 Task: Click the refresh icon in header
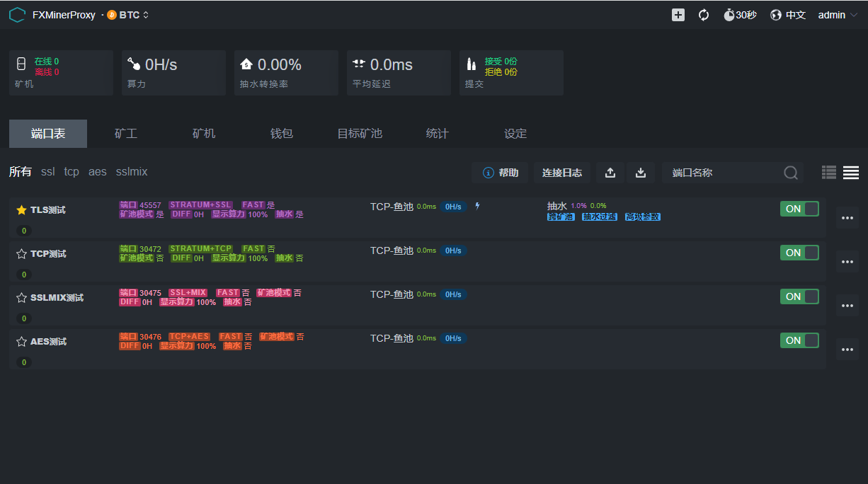(704, 15)
